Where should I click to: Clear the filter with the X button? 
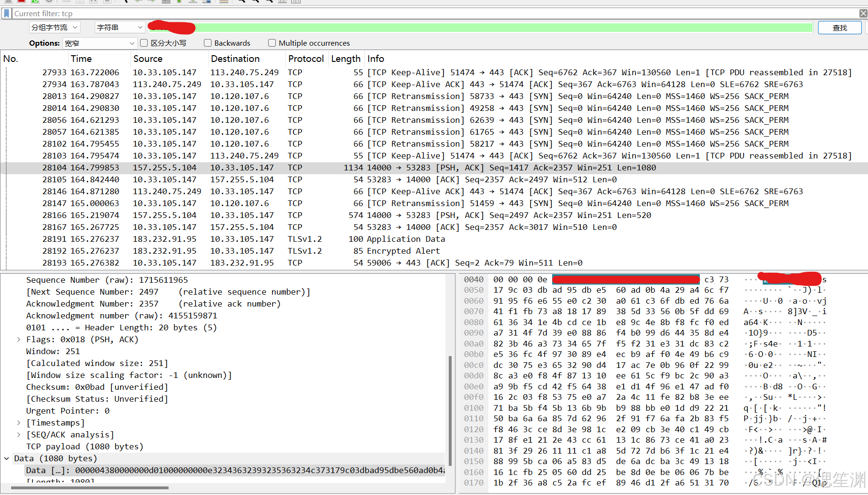pos(863,13)
